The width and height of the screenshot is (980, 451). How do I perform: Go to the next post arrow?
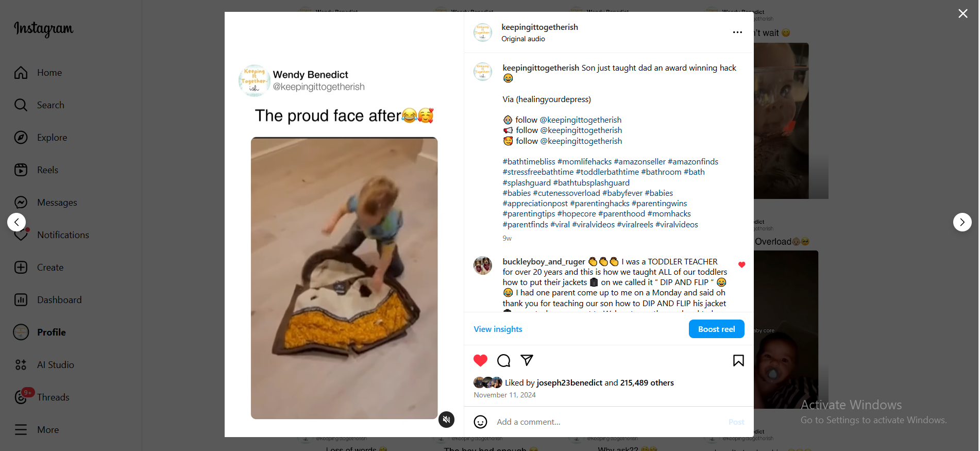pos(962,222)
